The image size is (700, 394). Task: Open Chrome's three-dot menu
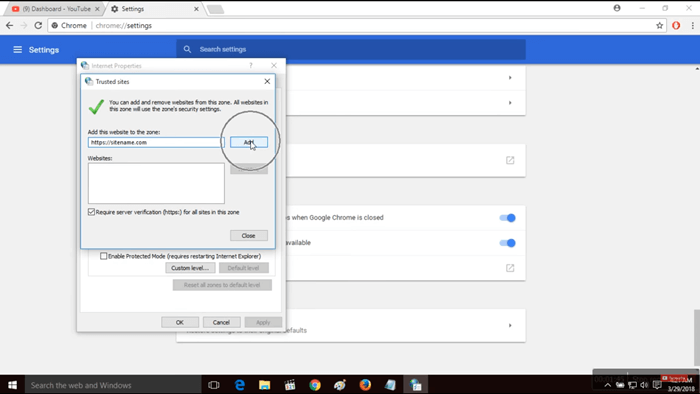pyautogui.click(x=693, y=25)
